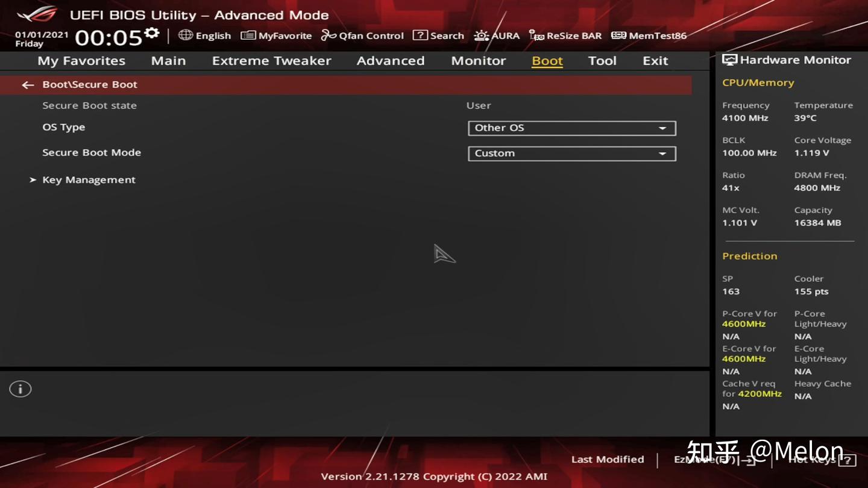Open MyFavorite from the top toolbar
The width and height of the screenshot is (868, 488).
click(x=276, y=36)
